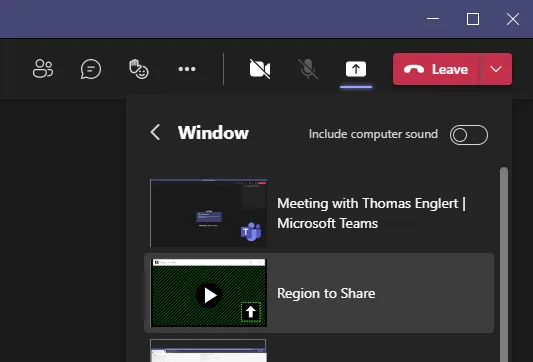This screenshot has height=362, width=533.
Task: Click the 'Include computer sound' label
Action: pyautogui.click(x=373, y=134)
